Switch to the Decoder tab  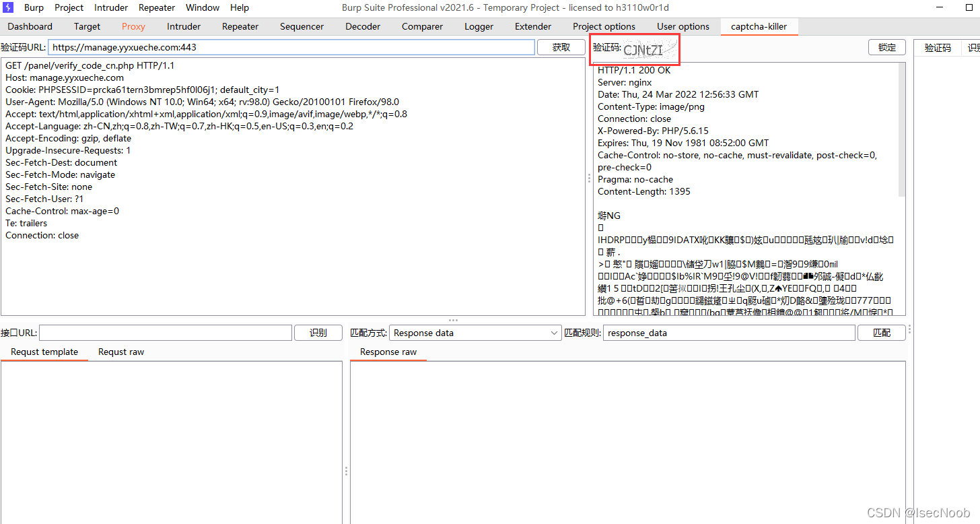coord(363,26)
